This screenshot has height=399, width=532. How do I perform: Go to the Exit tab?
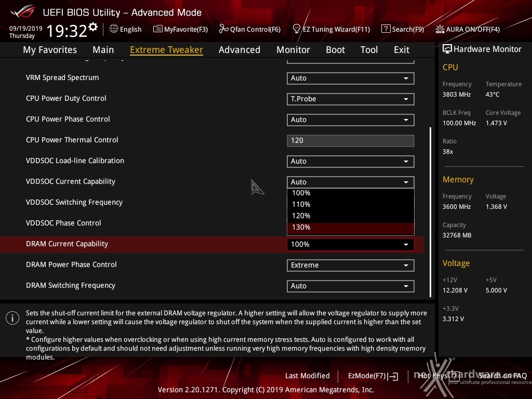pyautogui.click(x=402, y=50)
